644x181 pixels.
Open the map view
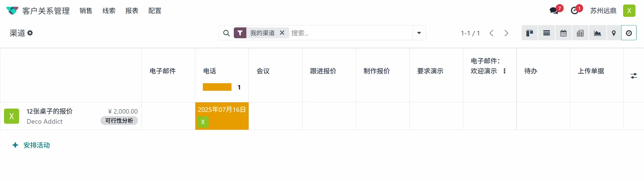(x=613, y=33)
